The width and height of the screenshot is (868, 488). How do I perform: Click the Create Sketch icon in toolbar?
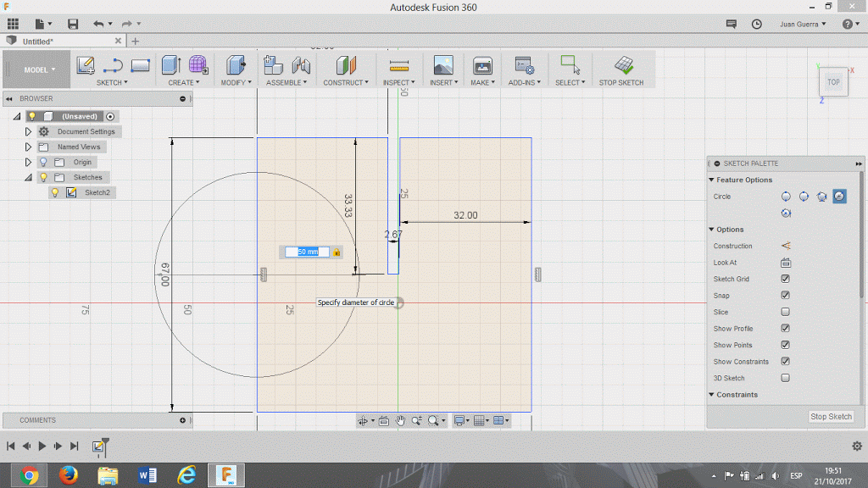click(85, 66)
